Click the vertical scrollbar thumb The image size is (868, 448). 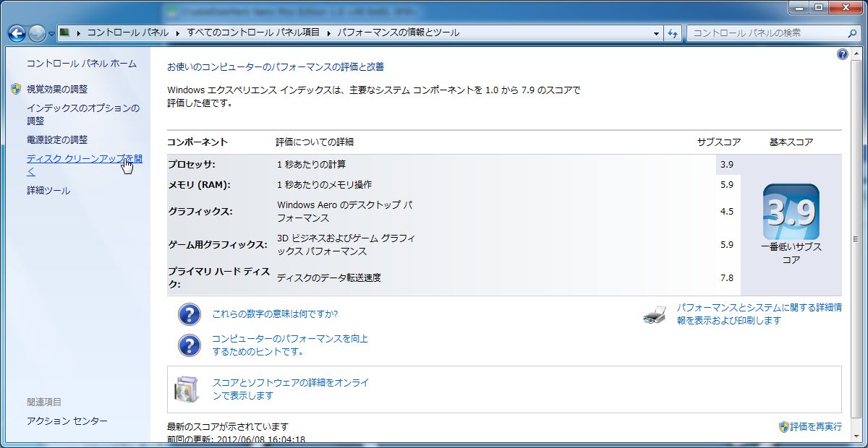coord(858,238)
